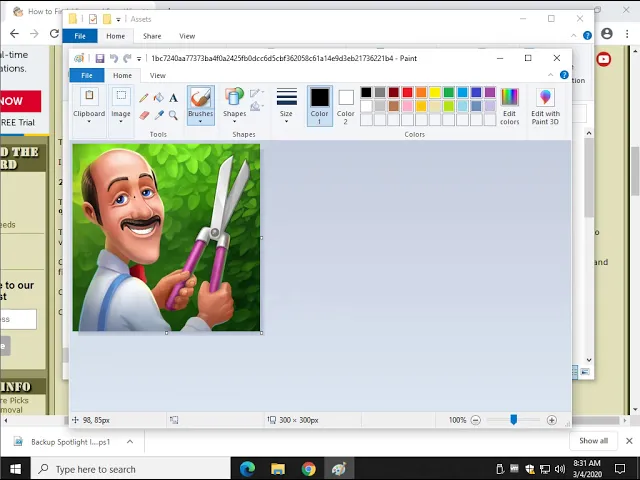Open the Paint File menu
640x480 pixels.
(87, 76)
